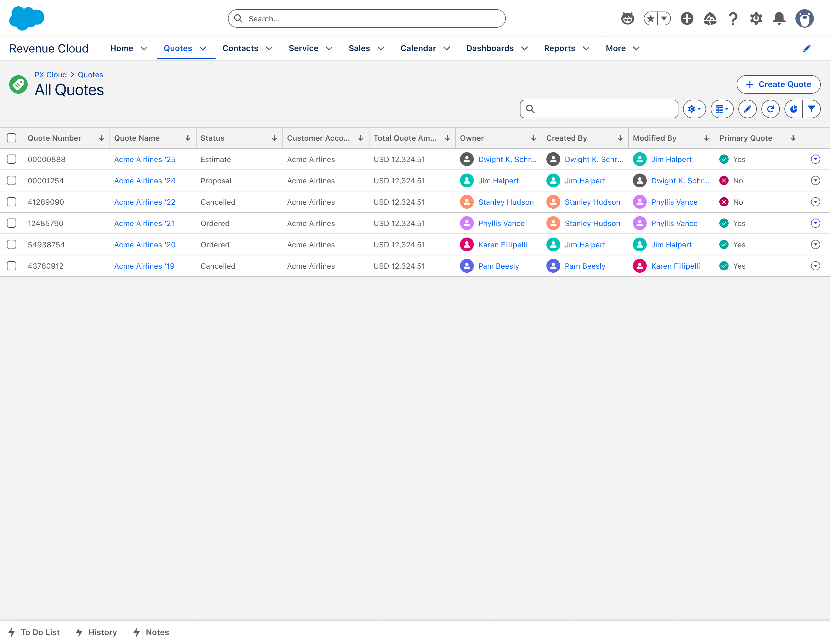Click the Create Quote button
This screenshot has height=644, width=830.
point(778,84)
